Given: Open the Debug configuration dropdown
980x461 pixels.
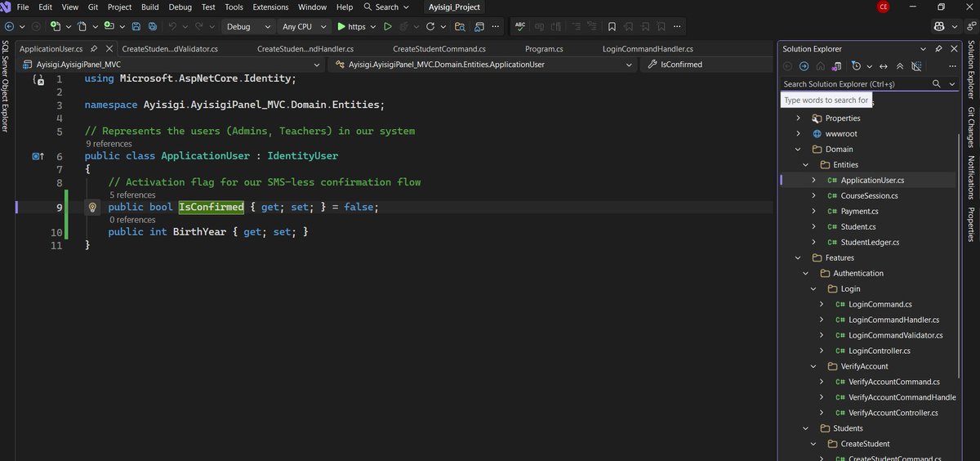Looking at the screenshot, I should (x=250, y=26).
